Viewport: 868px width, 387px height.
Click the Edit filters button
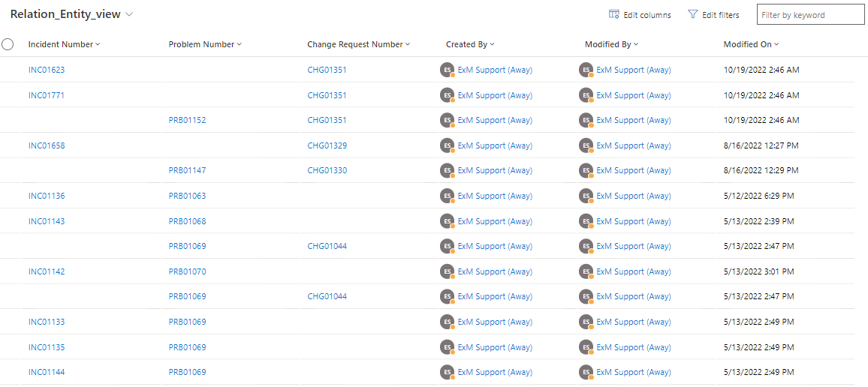tap(713, 15)
